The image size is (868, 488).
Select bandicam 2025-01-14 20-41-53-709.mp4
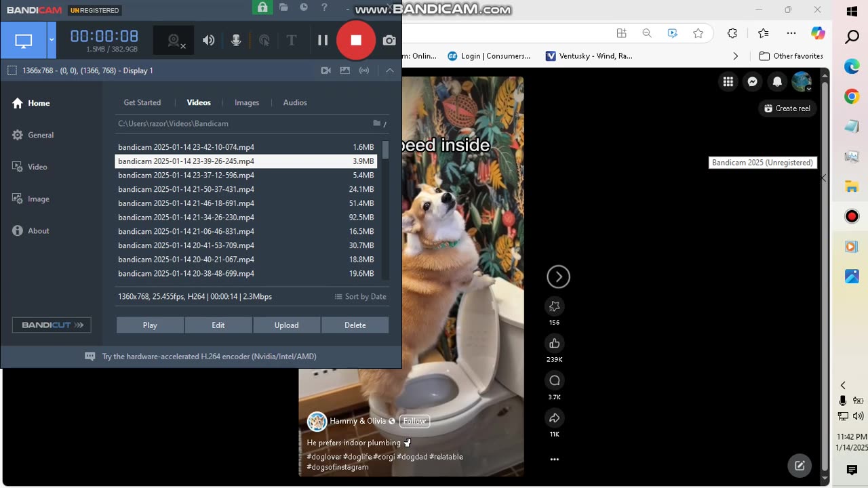246,245
